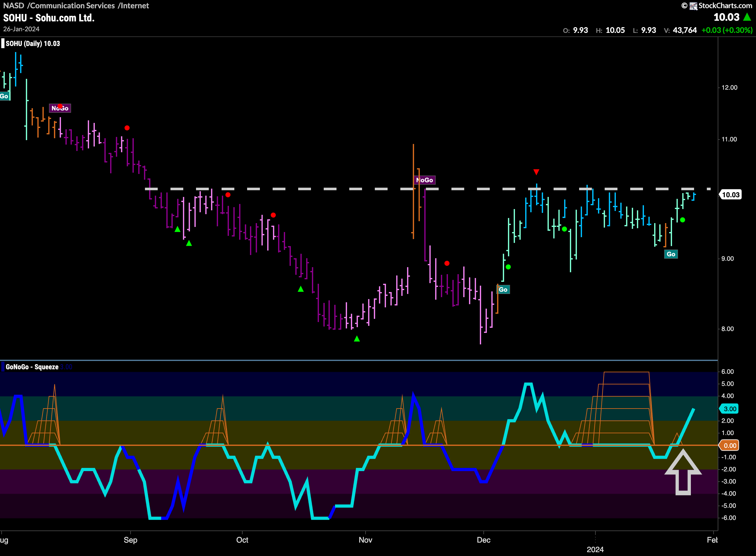Click the 10.03 price tag on the right axis
756x556 pixels.
click(x=730, y=194)
